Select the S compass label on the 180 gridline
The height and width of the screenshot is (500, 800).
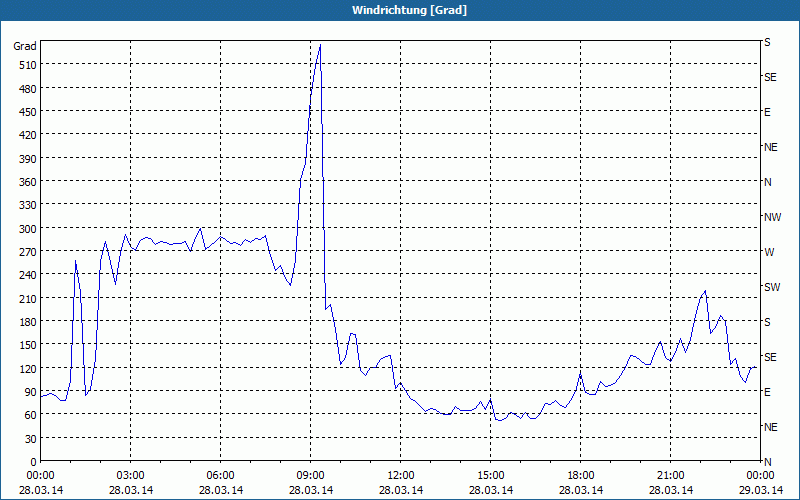767,322
